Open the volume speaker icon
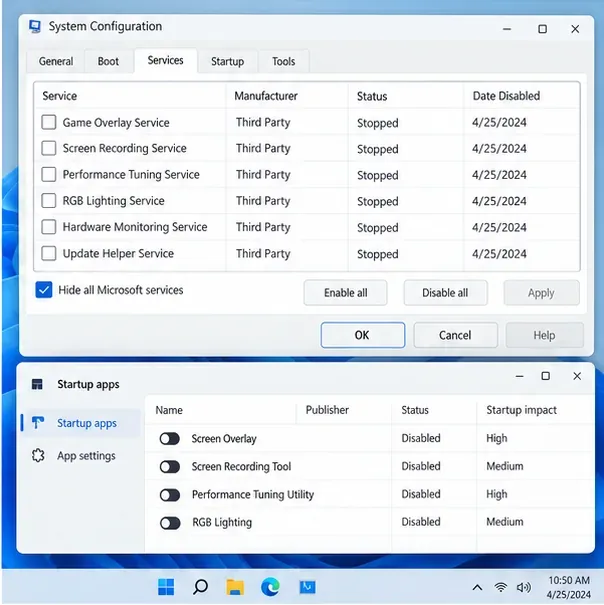Image resolution: width=604 pixels, height=605 pixels. coord(524,587)
